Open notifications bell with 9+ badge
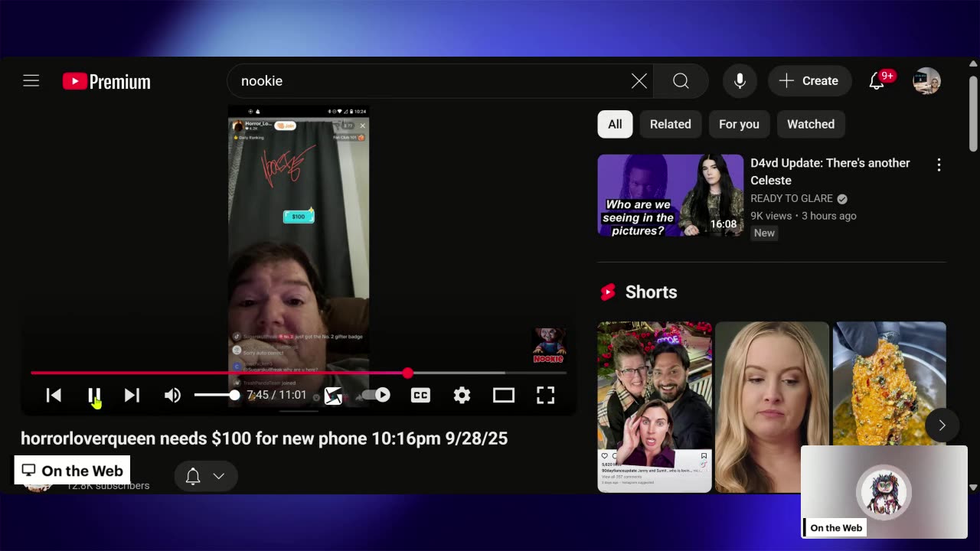 click(x=877, y=81)
